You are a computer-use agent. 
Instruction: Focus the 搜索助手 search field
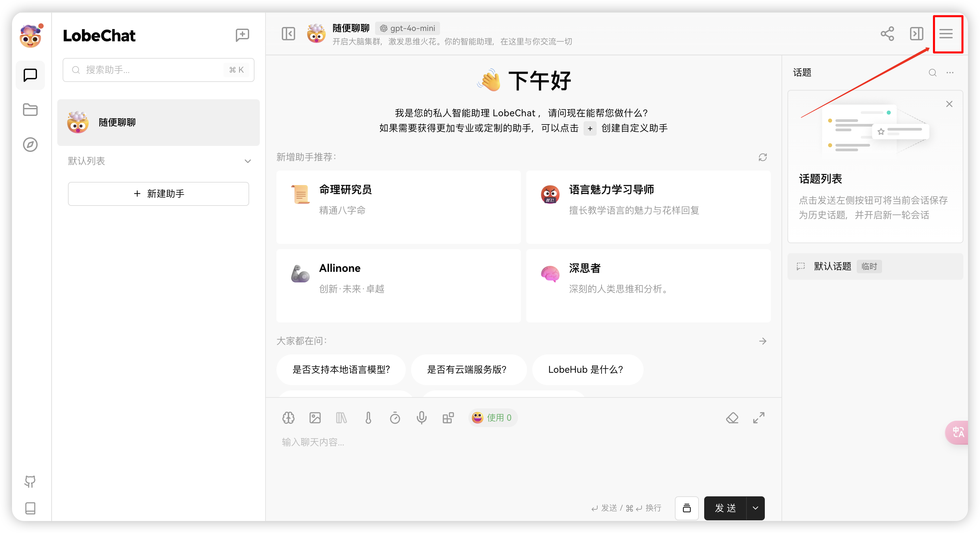(159, 70)
